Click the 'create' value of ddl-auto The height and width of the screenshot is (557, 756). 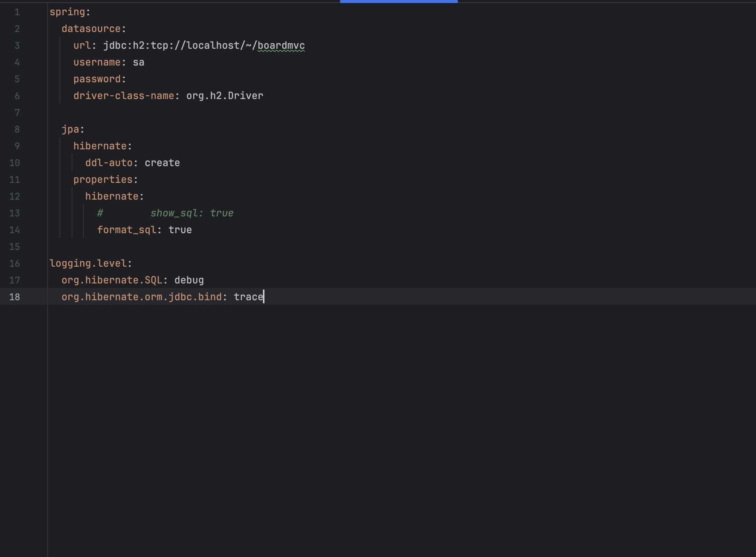(x=162, y=163)
